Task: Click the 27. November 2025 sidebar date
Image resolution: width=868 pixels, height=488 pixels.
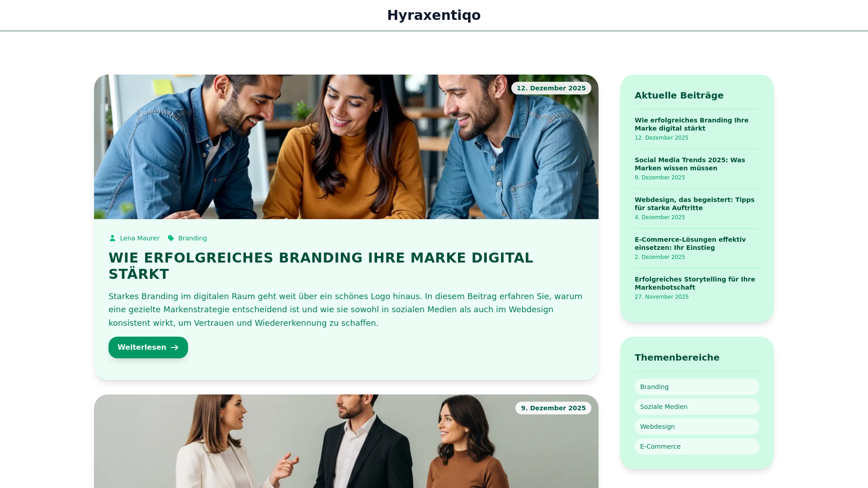Action: (661, 297)
